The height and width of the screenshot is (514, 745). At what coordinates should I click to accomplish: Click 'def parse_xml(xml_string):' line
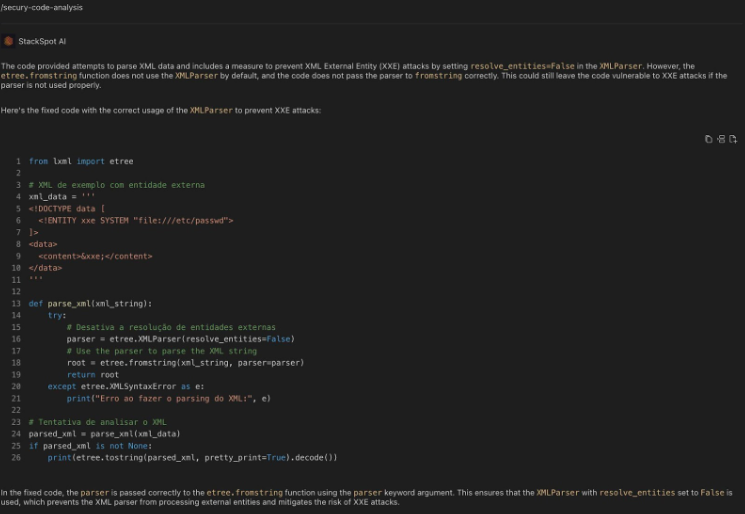(x=90, y=304)
